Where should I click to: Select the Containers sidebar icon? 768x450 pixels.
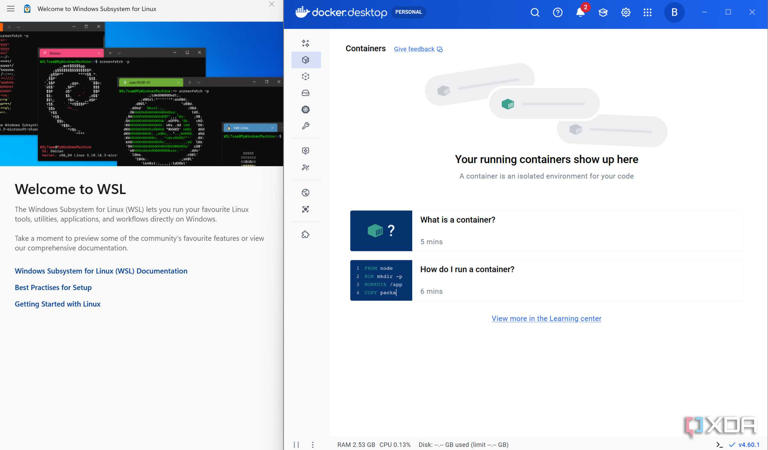(306, 60)
